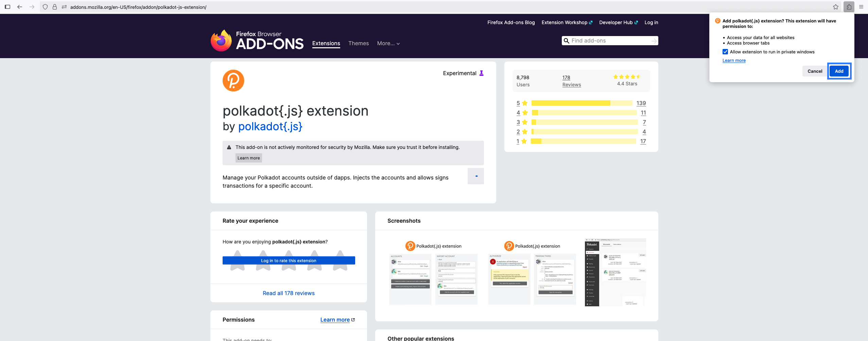
Task: Click Log in to rate this extension
Action: 289,260
